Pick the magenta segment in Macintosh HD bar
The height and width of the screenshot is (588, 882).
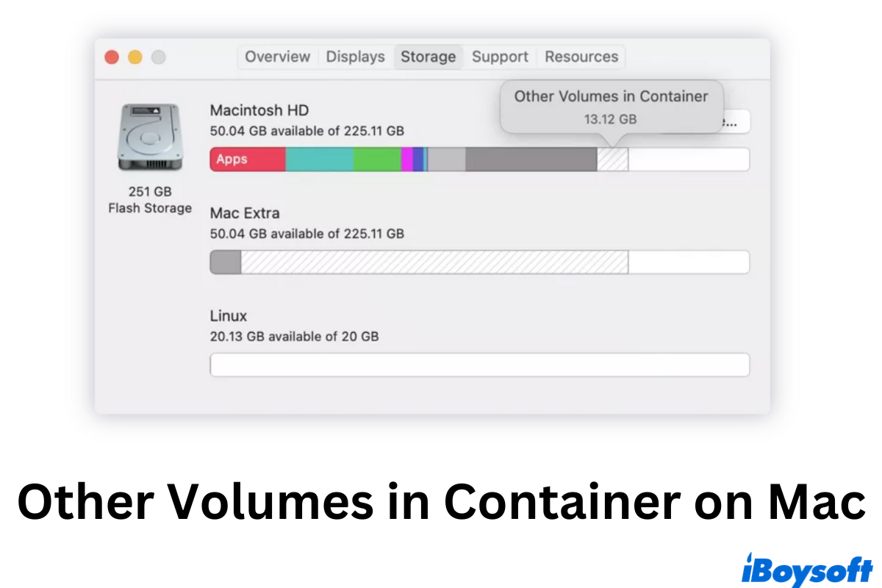pos(406,159)
